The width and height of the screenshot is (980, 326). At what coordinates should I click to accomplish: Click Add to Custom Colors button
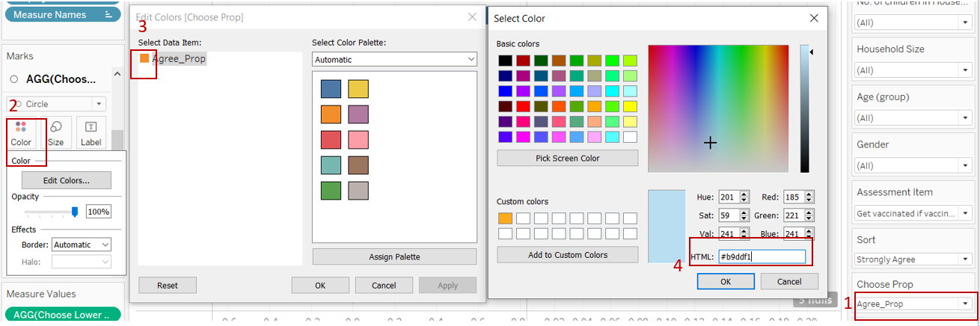tap(567, 255)
